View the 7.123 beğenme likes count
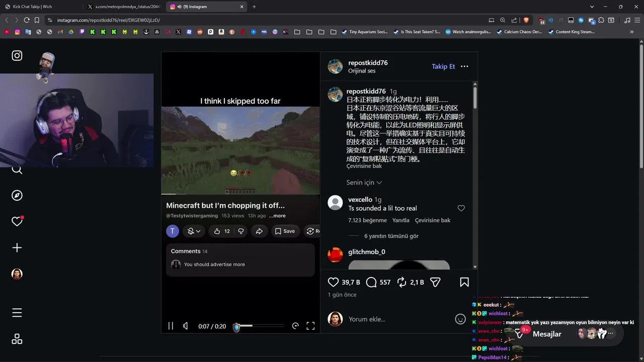 point(367,220)
